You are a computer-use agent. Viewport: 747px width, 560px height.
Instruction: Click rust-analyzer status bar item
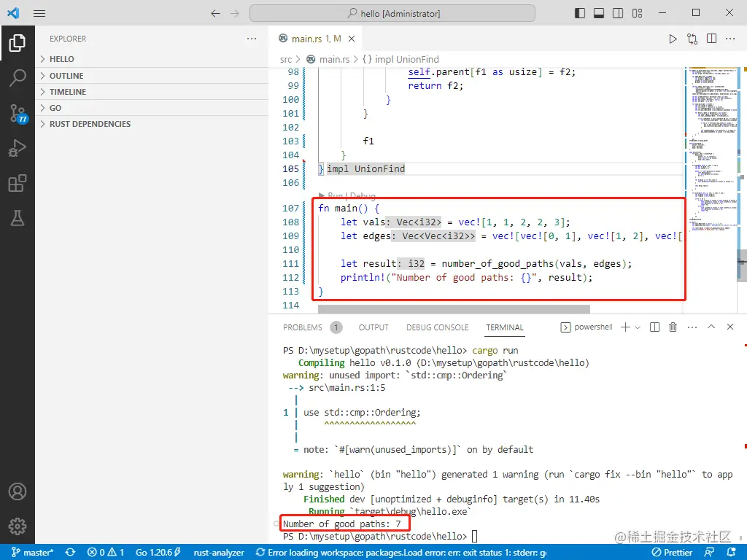[219, 553]
